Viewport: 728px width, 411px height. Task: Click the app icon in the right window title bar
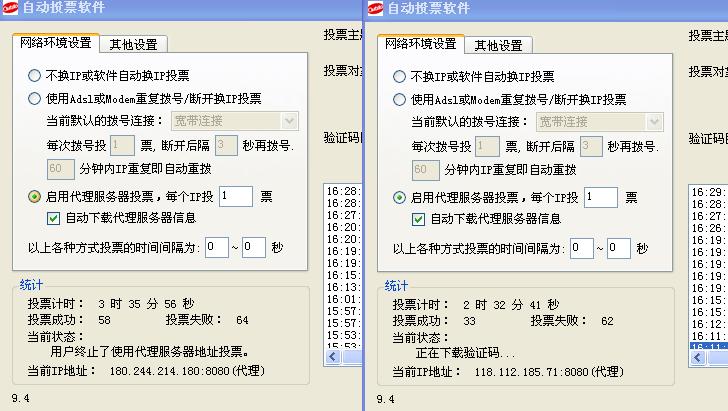(x=376, y=8)
